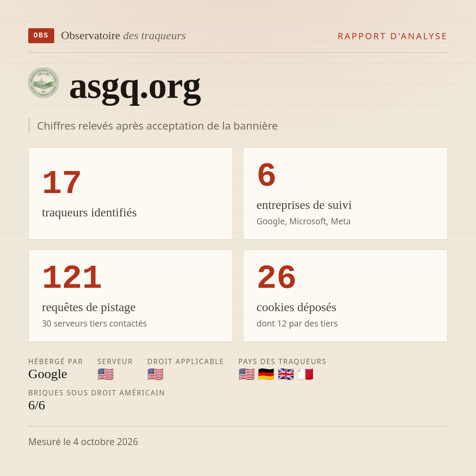Click 'Chiffres relevés après acceptation de la bannière'
The height and width of the screenshot is (476, 476).
tap(157, 126)
